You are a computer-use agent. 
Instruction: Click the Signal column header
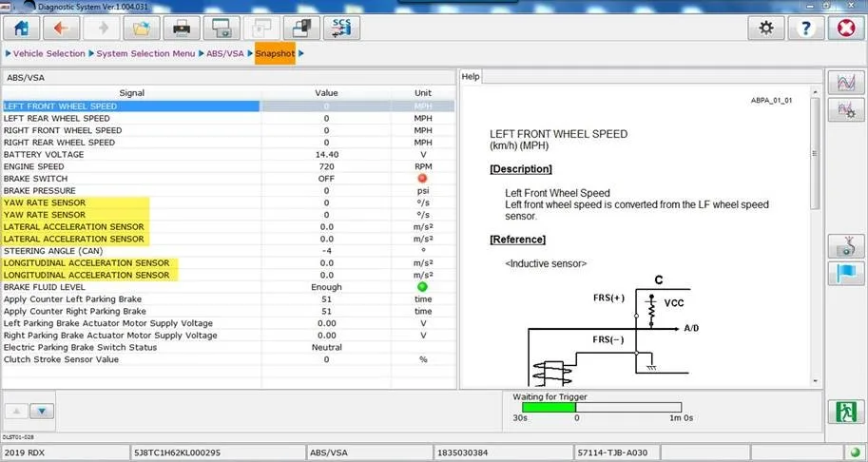pos(132,93)
